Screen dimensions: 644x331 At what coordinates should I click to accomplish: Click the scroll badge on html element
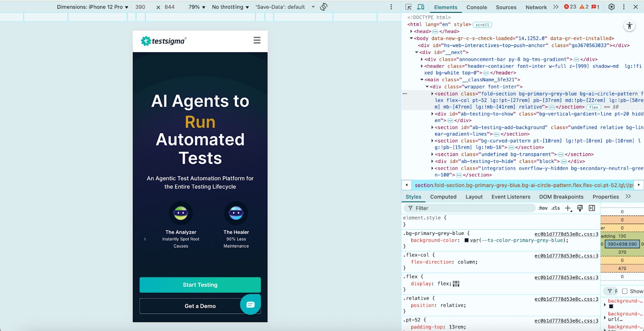[x=482, y=25]
